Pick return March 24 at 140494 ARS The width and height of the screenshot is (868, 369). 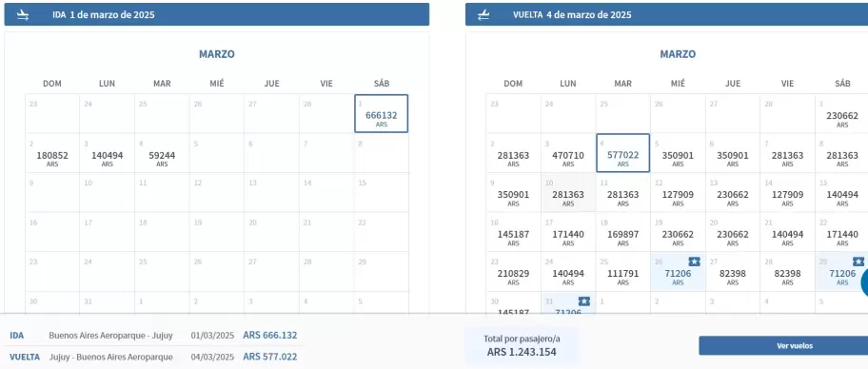[568, 272]
